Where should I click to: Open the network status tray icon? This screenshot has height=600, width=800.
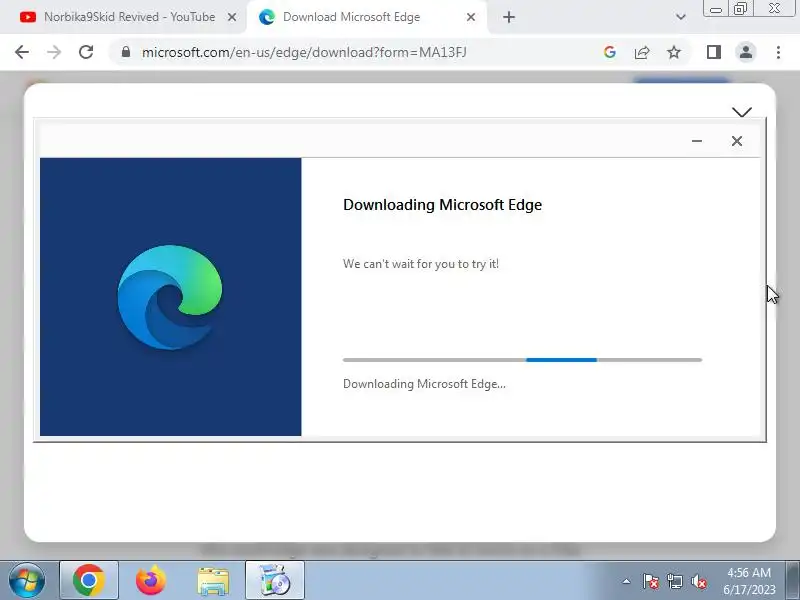[x=674, y=581]
